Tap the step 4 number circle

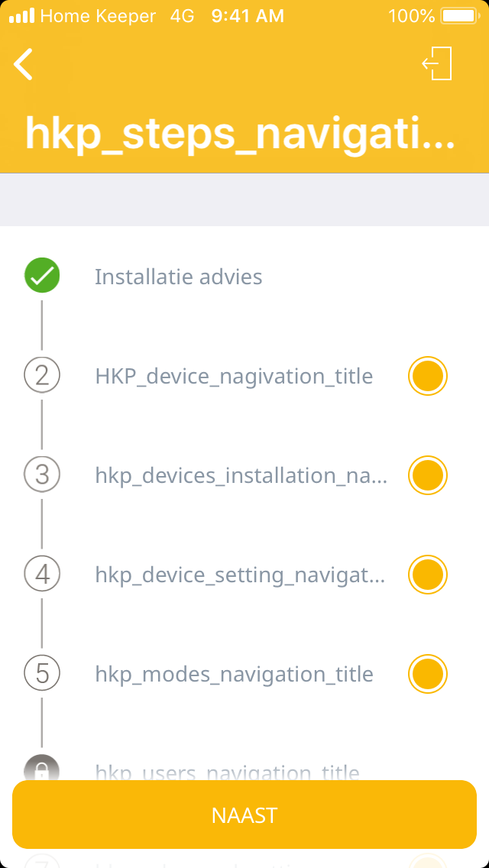tap(42, 574)
